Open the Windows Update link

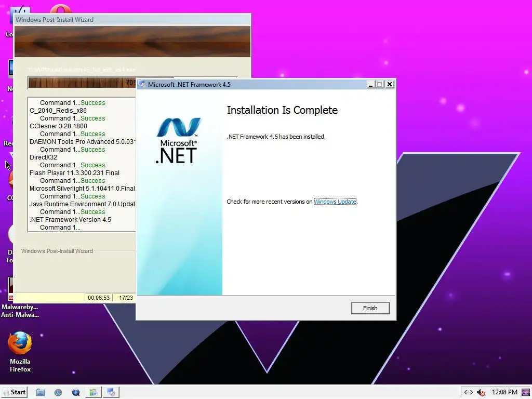pos(335,202)
